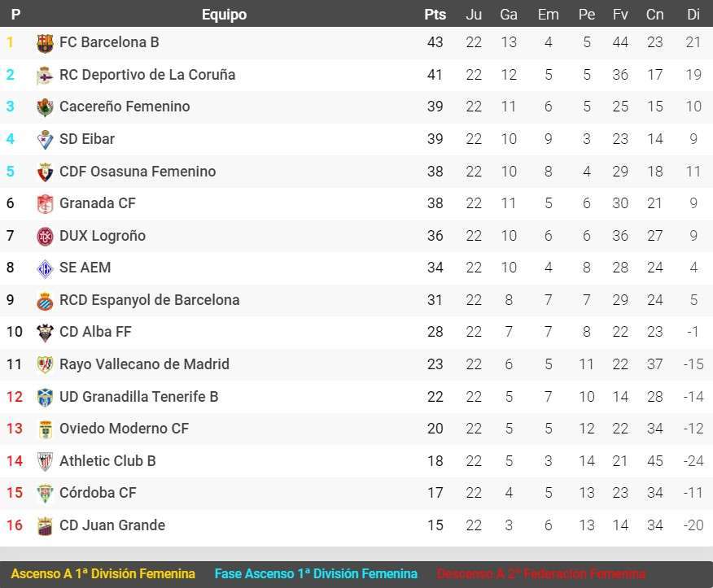Click the CD Juan Grande crest

pos(45,525)
